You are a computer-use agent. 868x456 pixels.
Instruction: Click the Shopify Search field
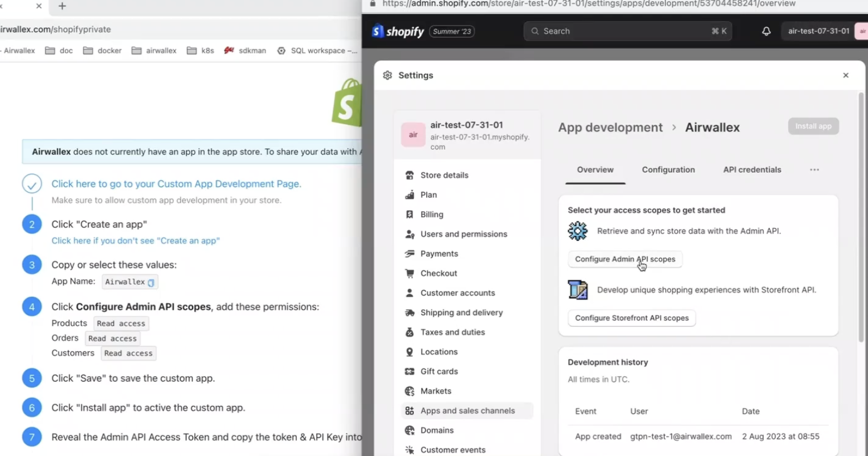point(628,31)
